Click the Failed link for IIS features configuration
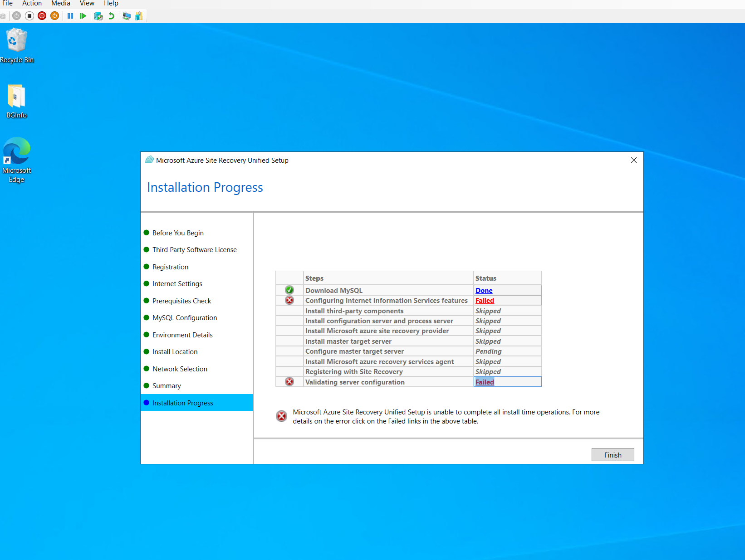 [x=485, y=300]
